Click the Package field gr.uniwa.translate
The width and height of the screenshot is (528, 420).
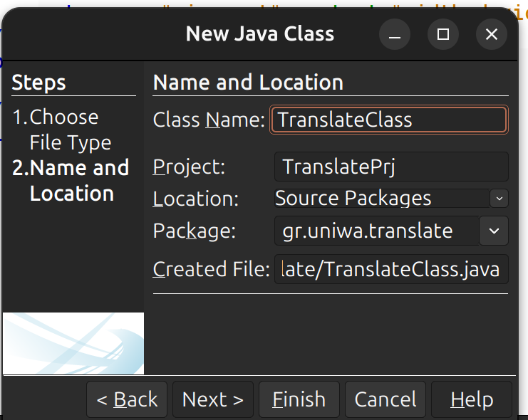377,231
